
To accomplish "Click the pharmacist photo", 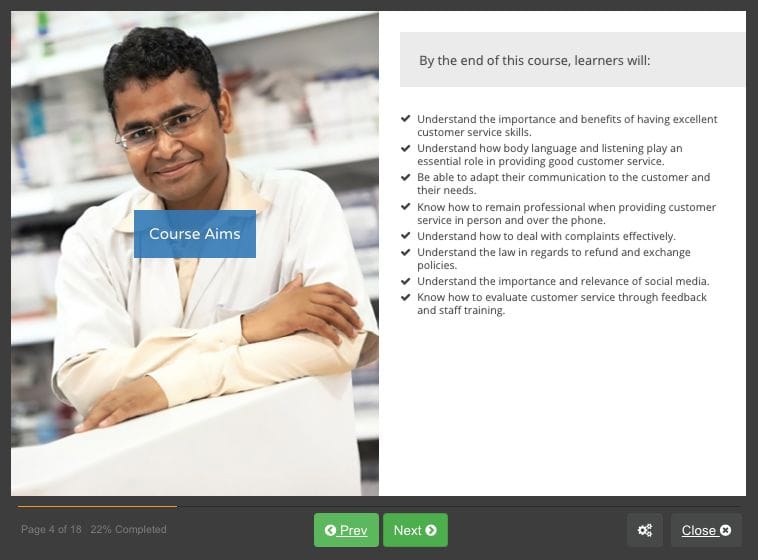I will [x=195, y=253].
